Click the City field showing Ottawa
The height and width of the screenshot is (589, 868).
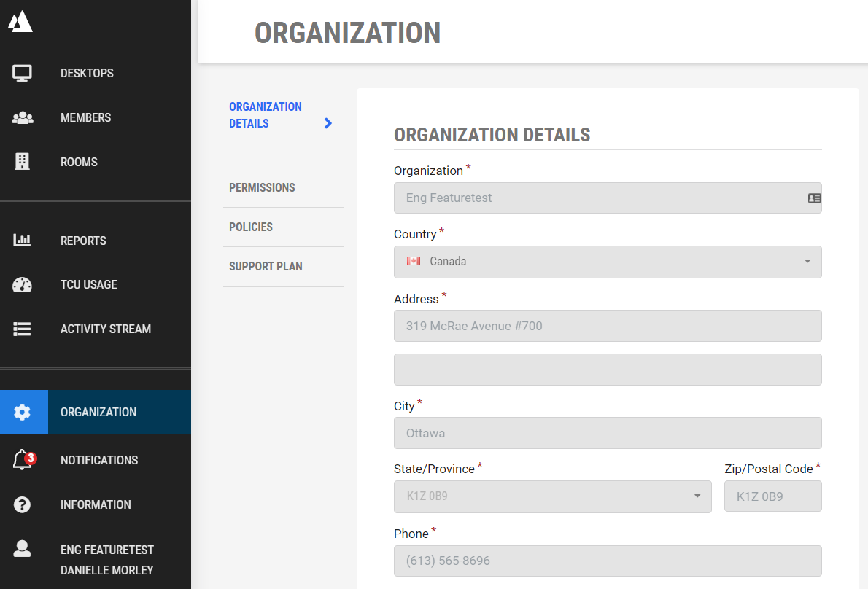coord(608,433)
